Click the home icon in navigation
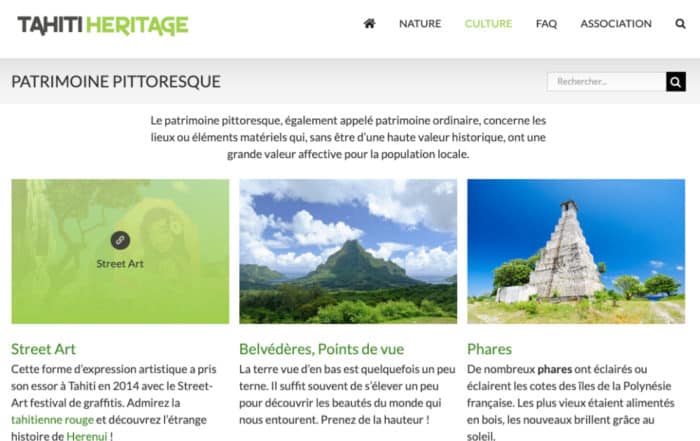Image resolution: width=700 pixels, height=441 pixels. click(x=369, y=23)
